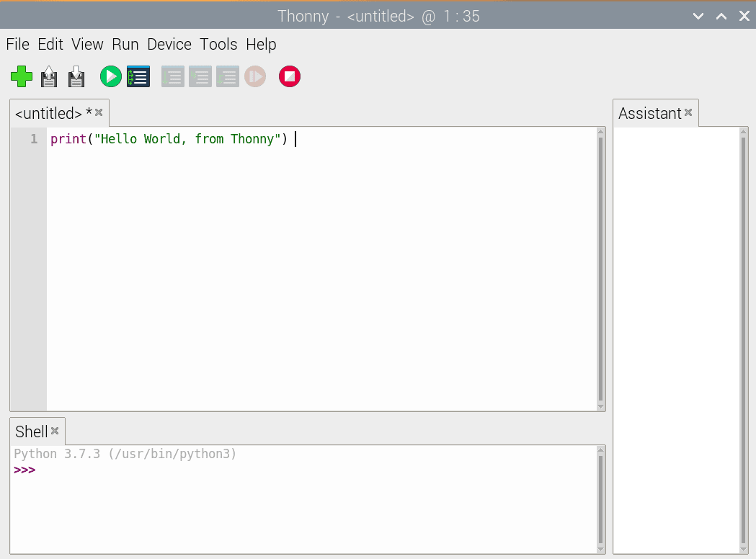The height and width of the screenshot is (559, 756).
Task: Click the disabled Resume debugging icon
Action: point(255,76)
